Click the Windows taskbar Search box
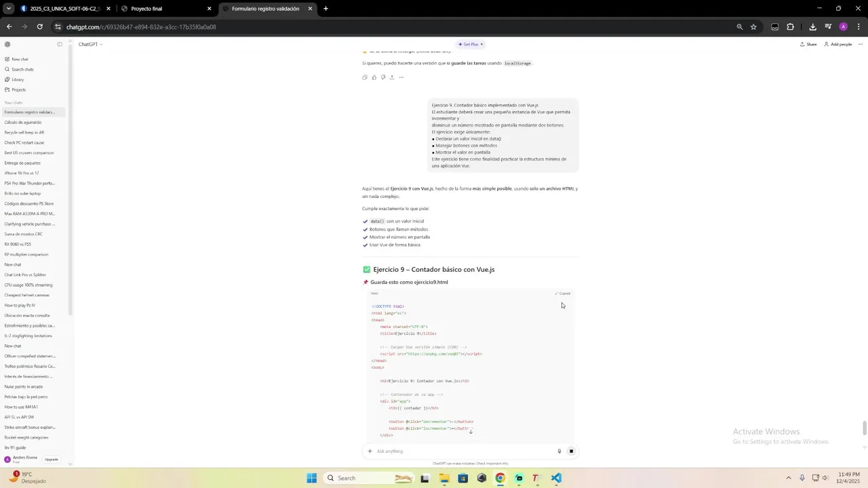The height and width of the screenshot is (488, 868). coord(369,478)
